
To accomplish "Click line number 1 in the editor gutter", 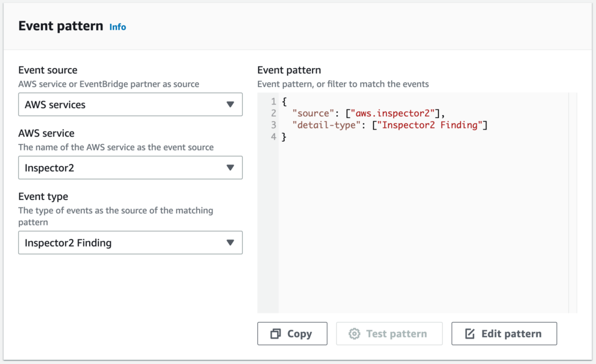I will 274,101.
